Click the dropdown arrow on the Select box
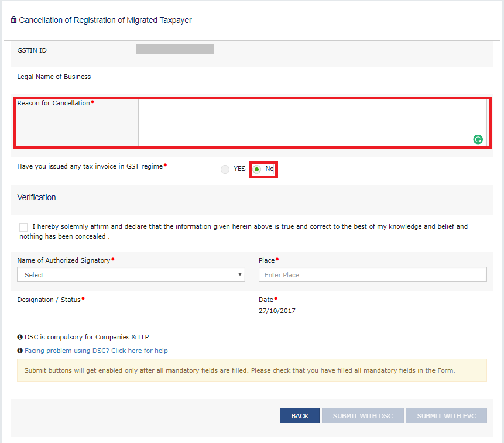Screen dimensions: 504x443 239,274
